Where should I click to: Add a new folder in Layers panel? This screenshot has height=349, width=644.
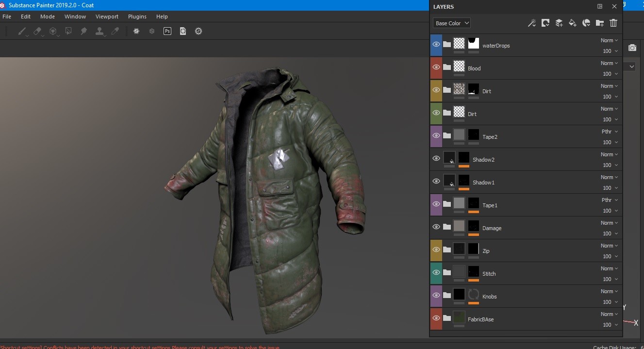click(599, 22)
